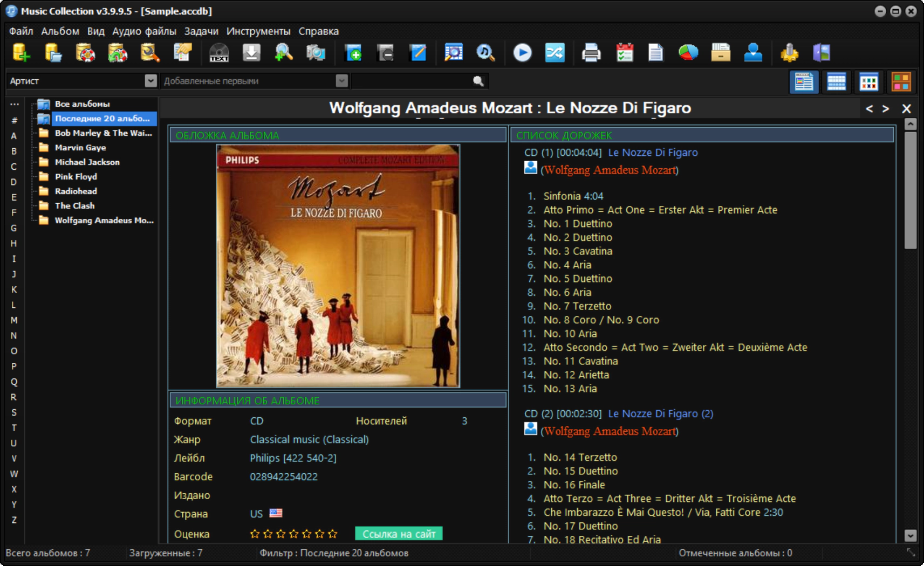924x566 pixels.
Task: Click the Ссылка на сайт button
Action: (399, 534)
